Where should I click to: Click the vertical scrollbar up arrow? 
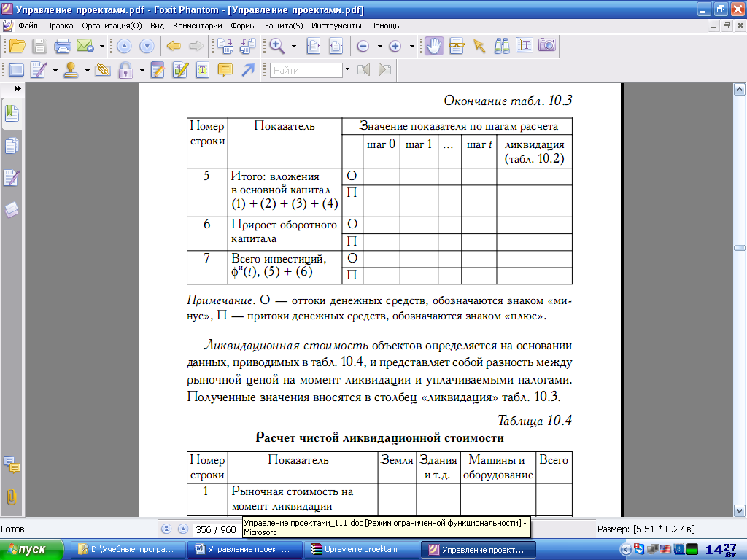coord(740,89)
